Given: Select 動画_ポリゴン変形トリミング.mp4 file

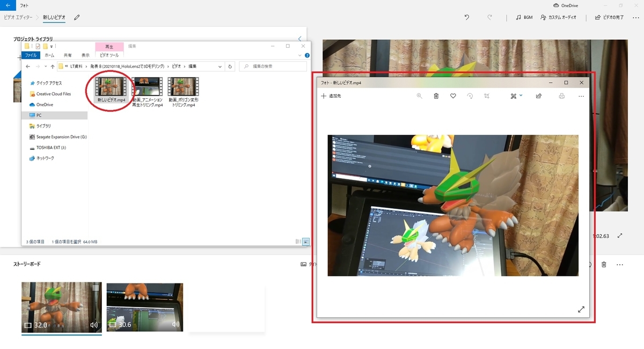Looking at the screenshot, I should pos(183,92).
